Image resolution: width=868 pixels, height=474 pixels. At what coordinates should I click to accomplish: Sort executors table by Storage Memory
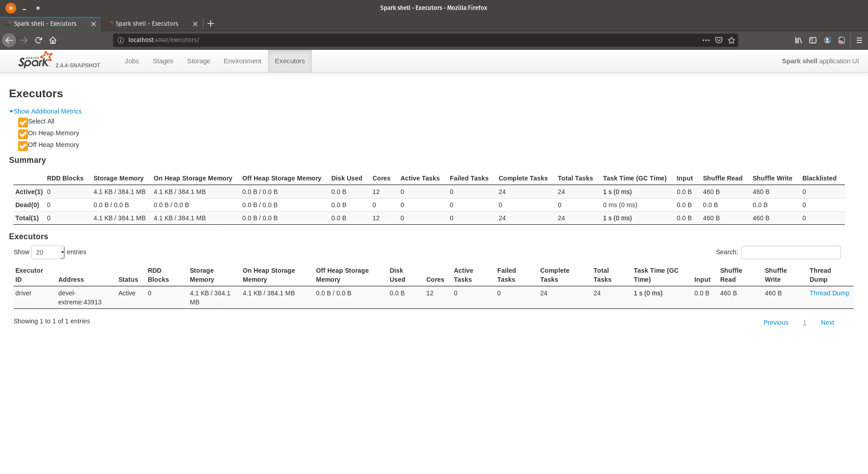[202, 275]
